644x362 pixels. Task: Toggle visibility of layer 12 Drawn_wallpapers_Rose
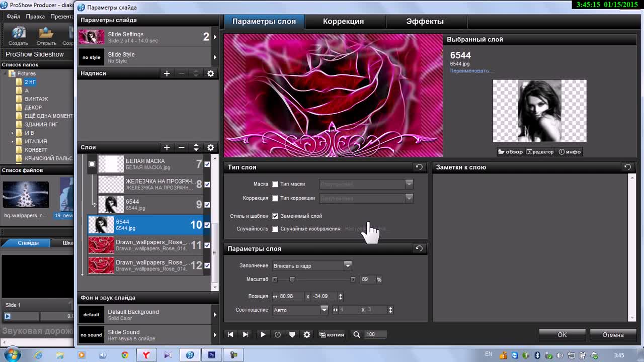tap(207, 265)
